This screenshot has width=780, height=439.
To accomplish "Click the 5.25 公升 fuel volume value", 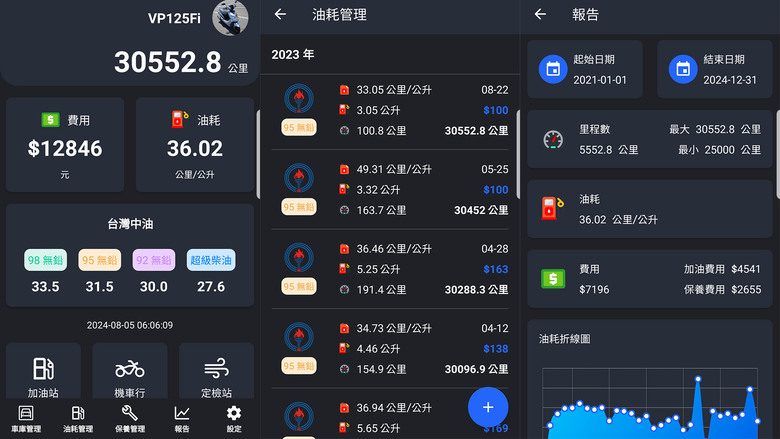I will (378, 269).
